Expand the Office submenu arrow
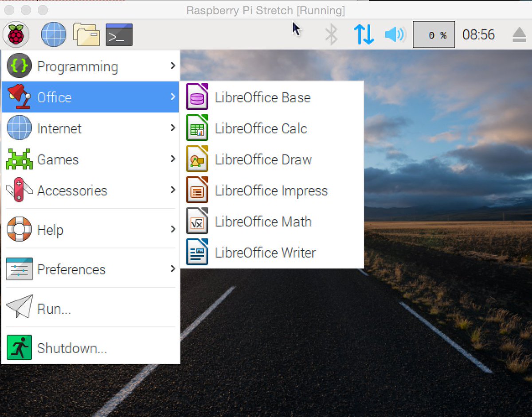 coord(173,97)
